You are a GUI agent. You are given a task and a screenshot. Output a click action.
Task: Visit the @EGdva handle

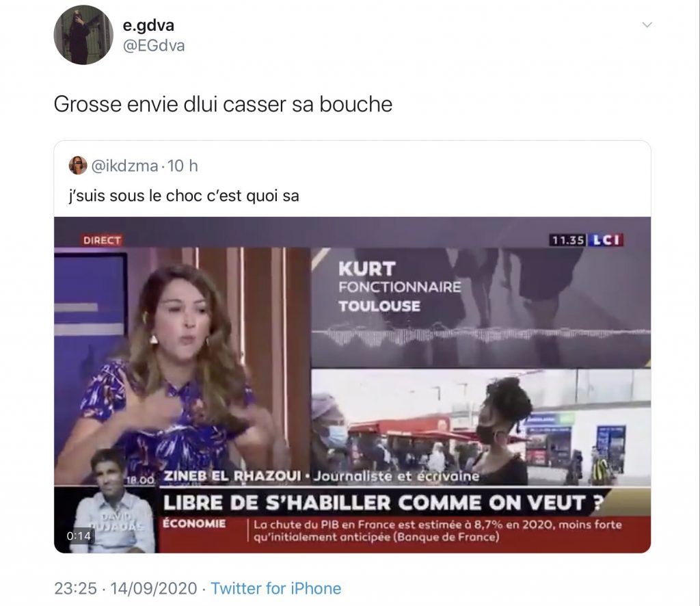coord(154,46)
